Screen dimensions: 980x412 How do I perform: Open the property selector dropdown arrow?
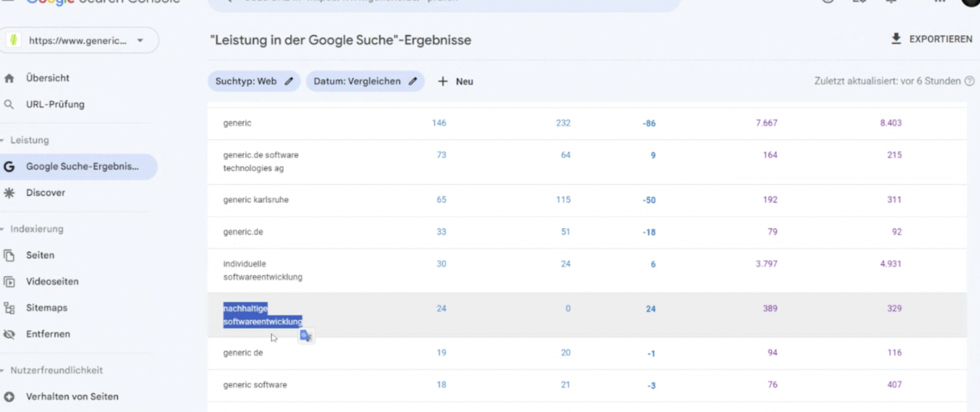coord(140,40)
